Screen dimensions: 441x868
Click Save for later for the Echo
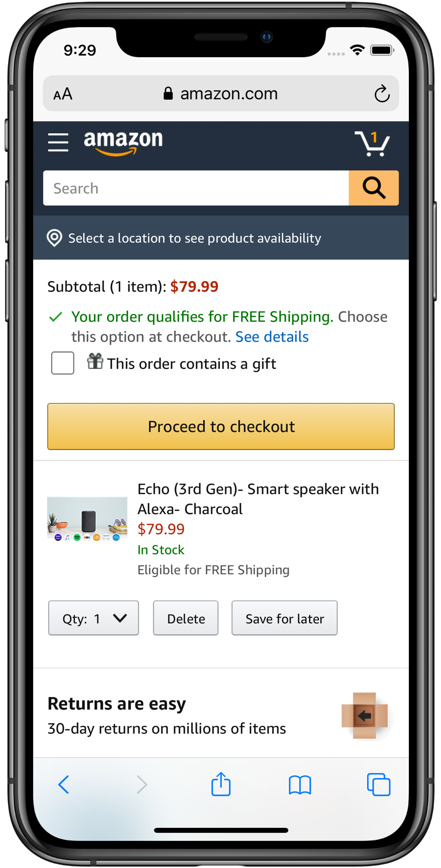click(x=284, y=618)
